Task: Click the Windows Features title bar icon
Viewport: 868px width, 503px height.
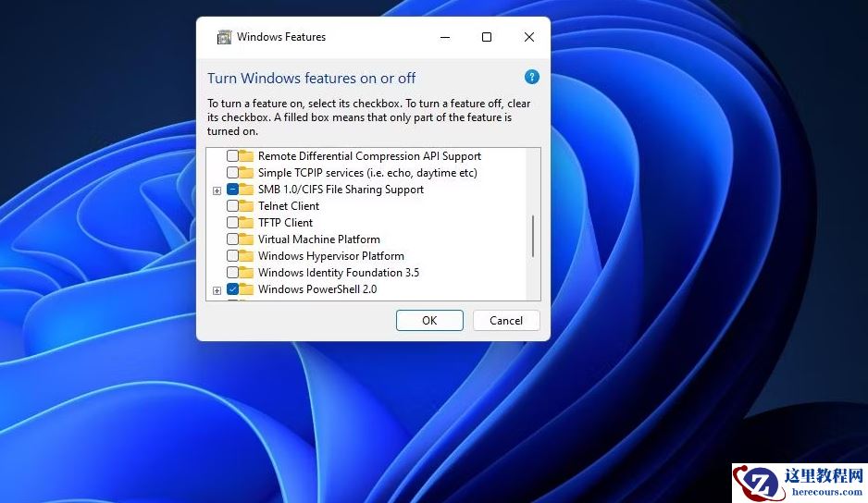Action: click(224, 37)
